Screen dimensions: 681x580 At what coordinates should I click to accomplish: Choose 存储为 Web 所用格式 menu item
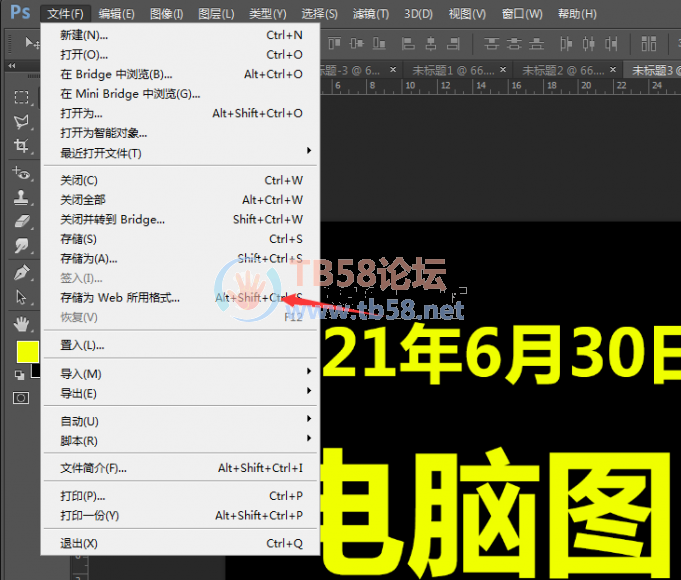click(x=120, y=298)
